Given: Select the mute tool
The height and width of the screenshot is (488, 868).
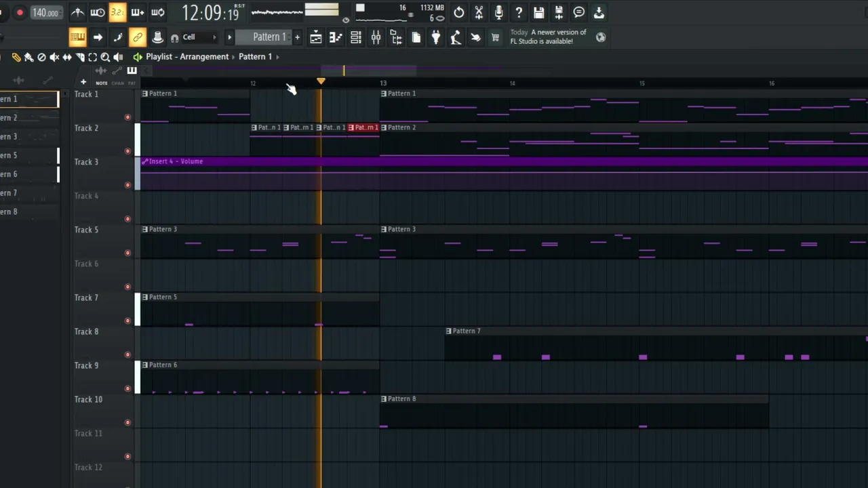Looking at the screenshot, I should pyautogui.click(x=54, y=57).
